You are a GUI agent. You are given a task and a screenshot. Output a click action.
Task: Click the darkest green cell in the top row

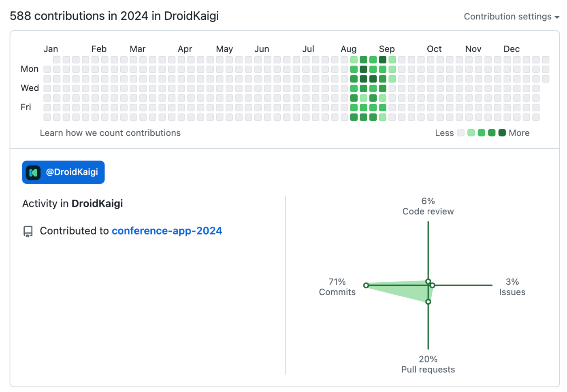382,60
